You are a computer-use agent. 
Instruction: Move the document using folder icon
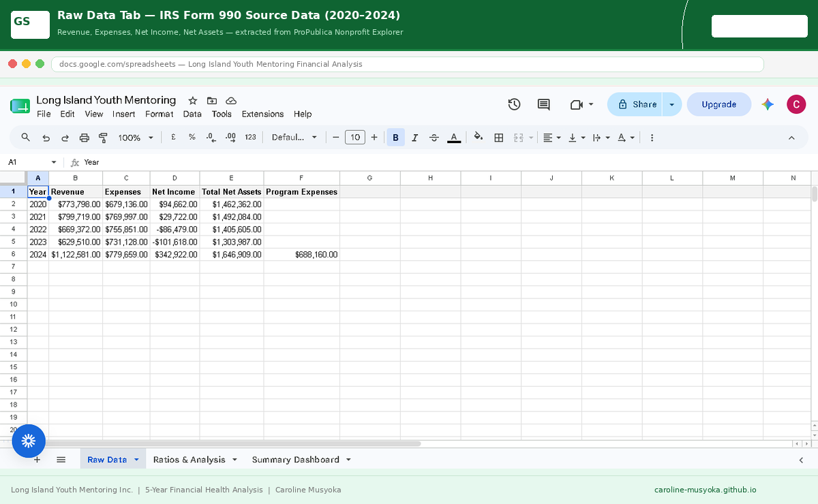(x=212, y=100)
